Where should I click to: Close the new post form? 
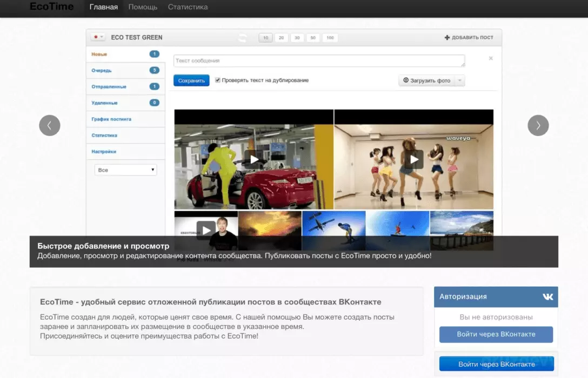491,58
